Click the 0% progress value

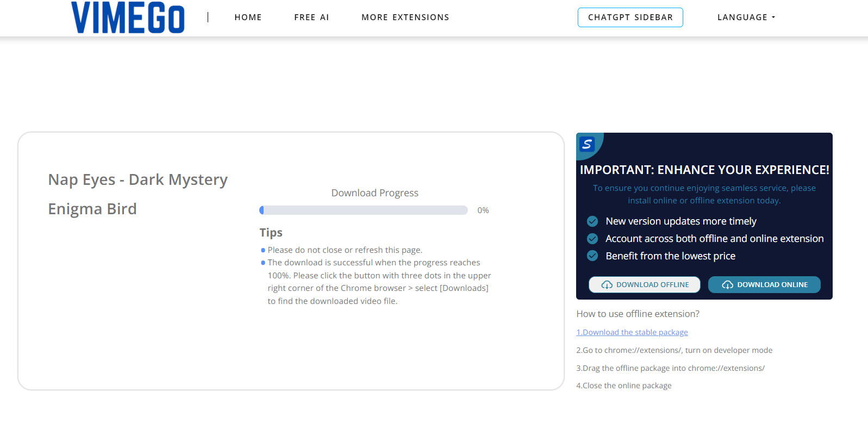click(483, 210)
